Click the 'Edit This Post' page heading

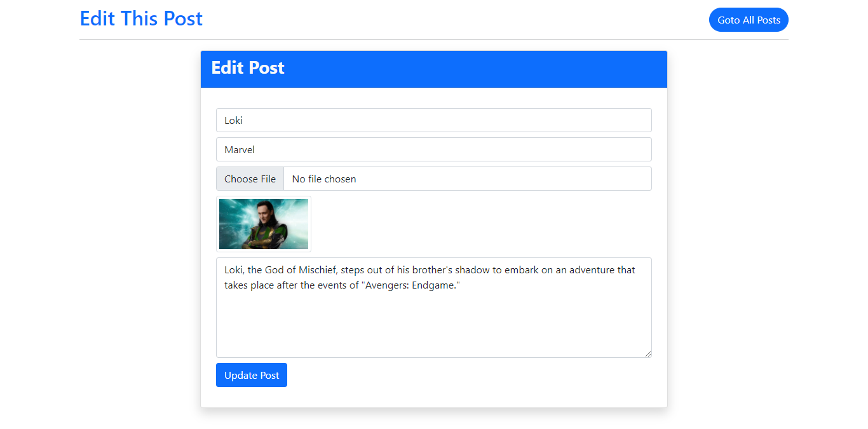pyautogui.click(x=141, y=18)
